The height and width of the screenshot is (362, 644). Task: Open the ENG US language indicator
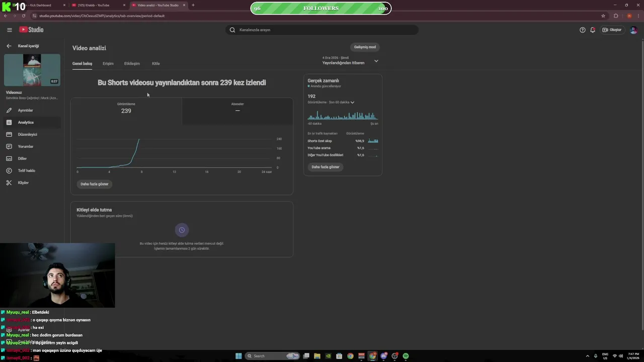click(x=605, y=356)
